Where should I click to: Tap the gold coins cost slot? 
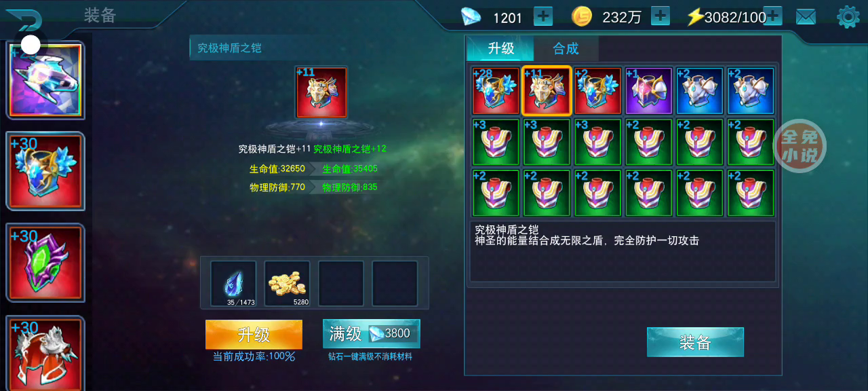tap(287, 284)
